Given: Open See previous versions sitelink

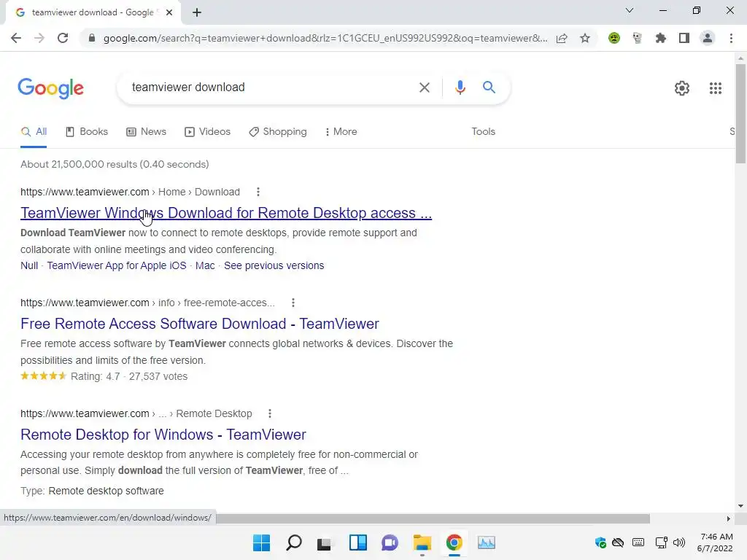Looking at the screenshot, I should (x=274, y=265).
